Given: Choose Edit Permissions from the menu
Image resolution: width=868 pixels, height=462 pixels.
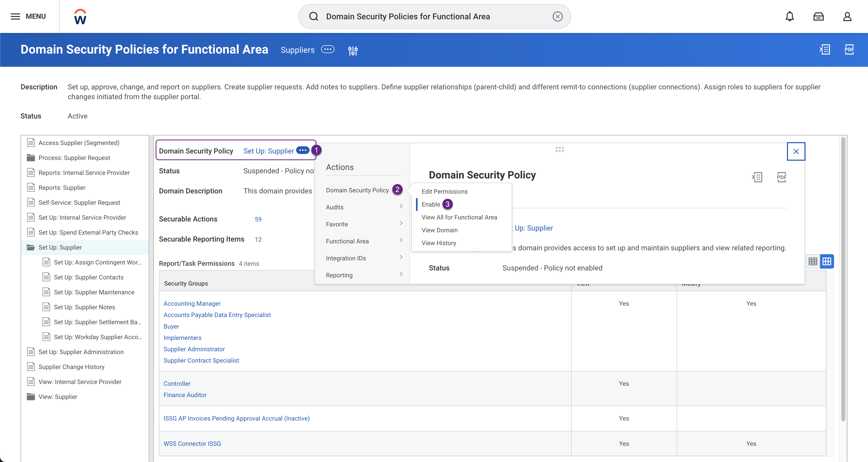Looking at the screenshot, I should 445,191.
